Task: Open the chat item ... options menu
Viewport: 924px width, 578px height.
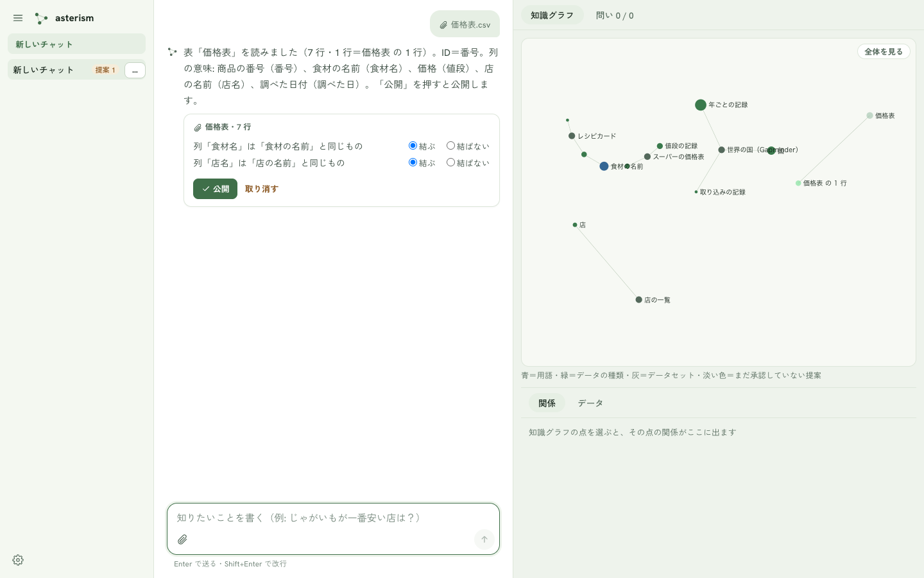Action: 135,70
